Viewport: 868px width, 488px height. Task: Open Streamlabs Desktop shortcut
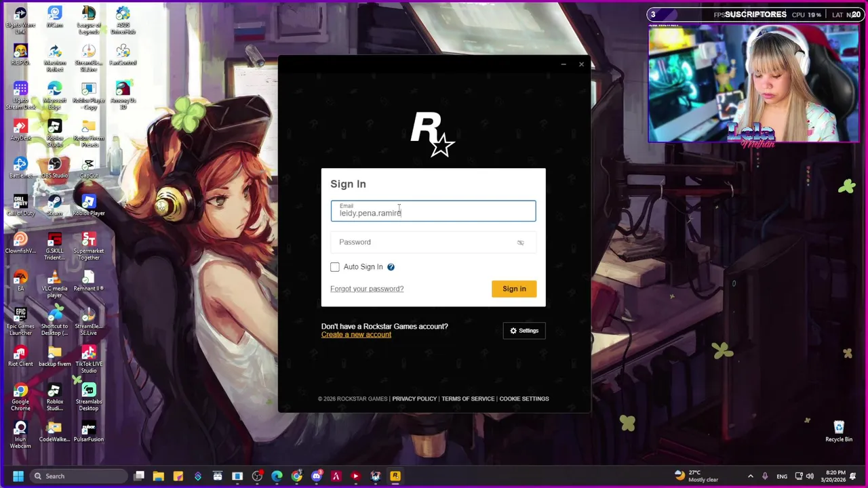pos(89,397)
